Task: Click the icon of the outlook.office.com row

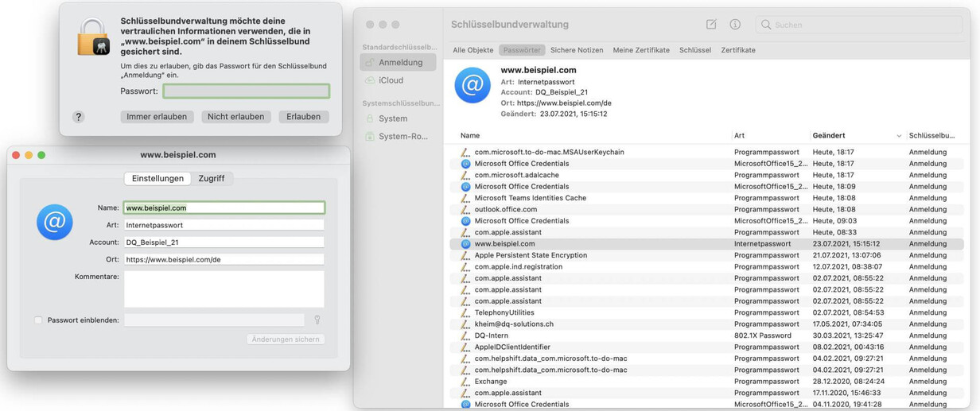Action: coord(465,209)
